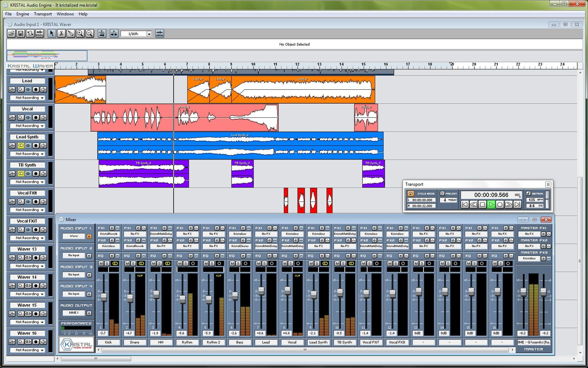The image size is (588, 368).
Task: Solo the Snare mixer channel
Action: pyautogui.click(x=133, y=263)
